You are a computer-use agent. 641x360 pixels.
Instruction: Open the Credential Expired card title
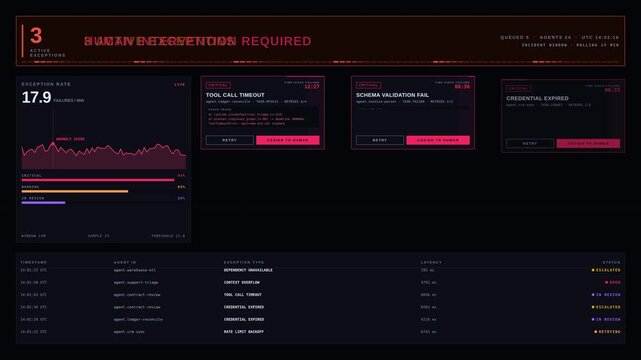point(537,98)
